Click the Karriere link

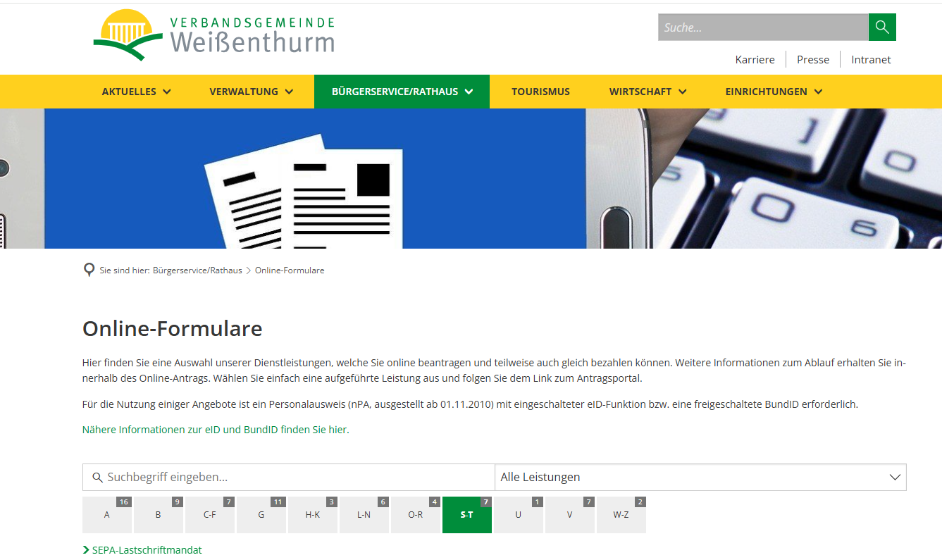755,59
